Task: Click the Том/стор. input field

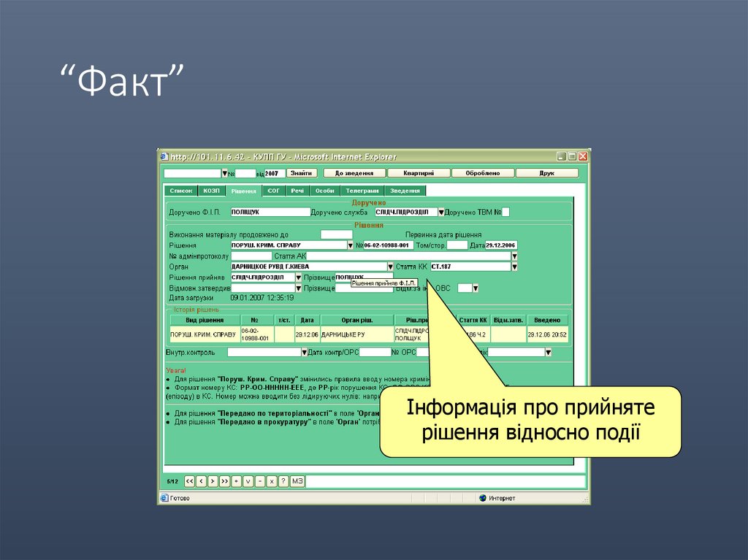Action: (457, 245)
